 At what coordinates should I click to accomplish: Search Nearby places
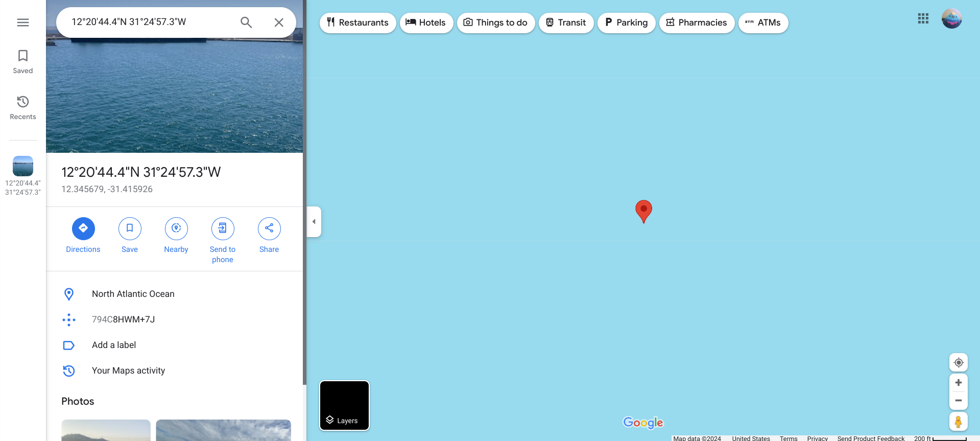point(176,235)
